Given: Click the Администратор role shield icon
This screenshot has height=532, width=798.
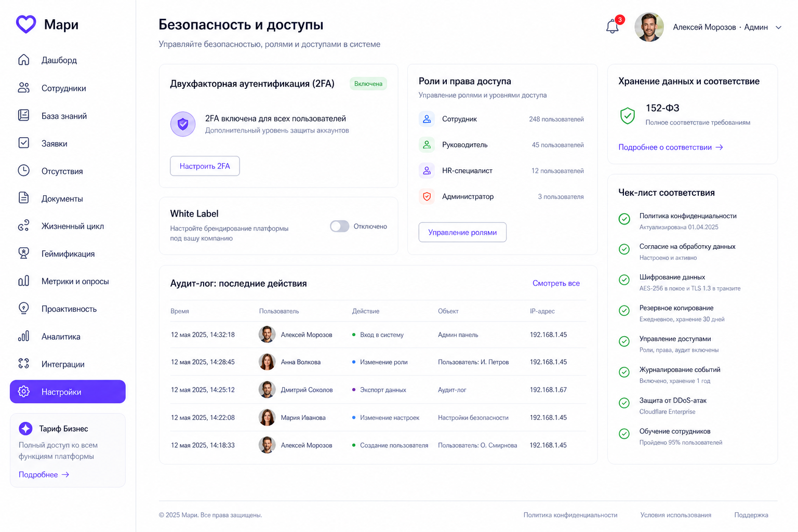Looking at the screenshot, I should tap(427, 196).
